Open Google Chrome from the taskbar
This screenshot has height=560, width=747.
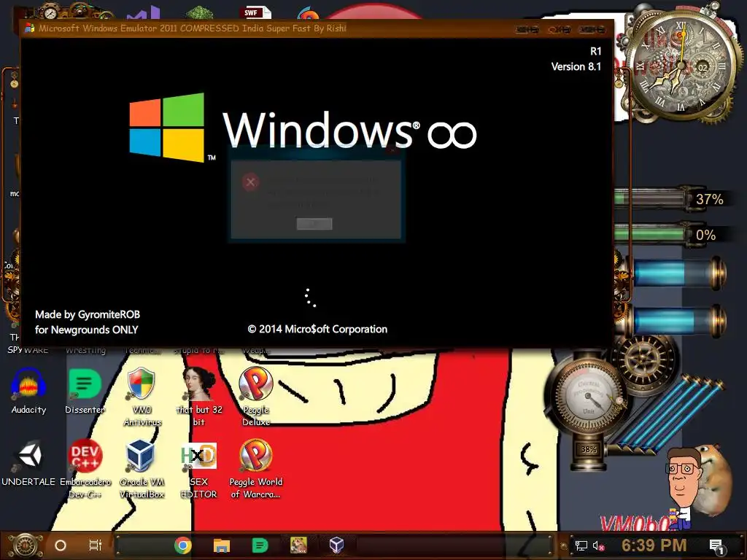[x=183, y=545]
